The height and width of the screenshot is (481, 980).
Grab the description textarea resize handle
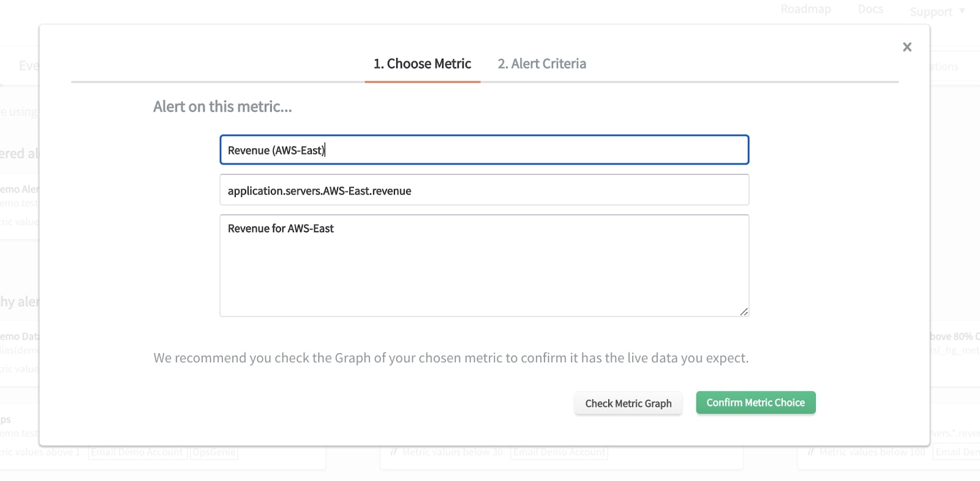(x=744, y=311)
